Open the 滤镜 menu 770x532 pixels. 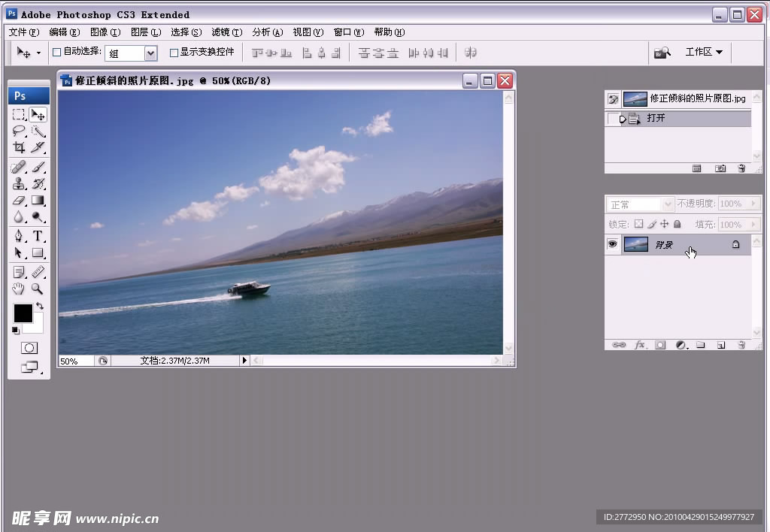click(x=227, y=32)
